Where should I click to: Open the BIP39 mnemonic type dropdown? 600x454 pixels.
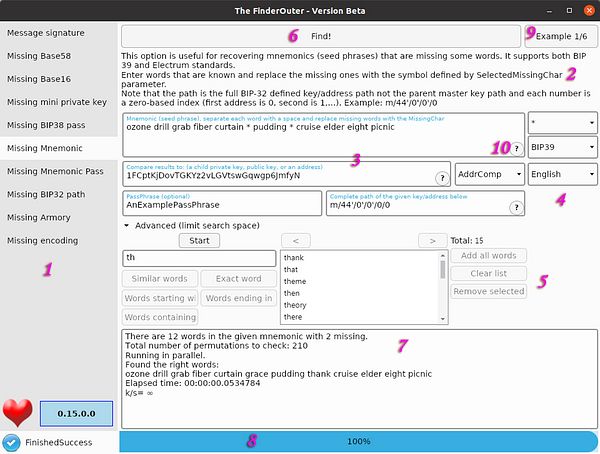562,147
